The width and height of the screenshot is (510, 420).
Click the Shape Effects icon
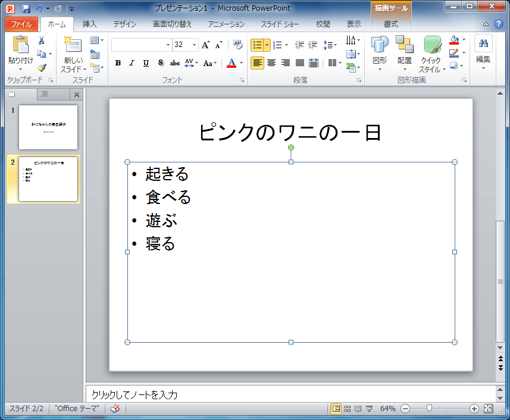coord(453,65)
